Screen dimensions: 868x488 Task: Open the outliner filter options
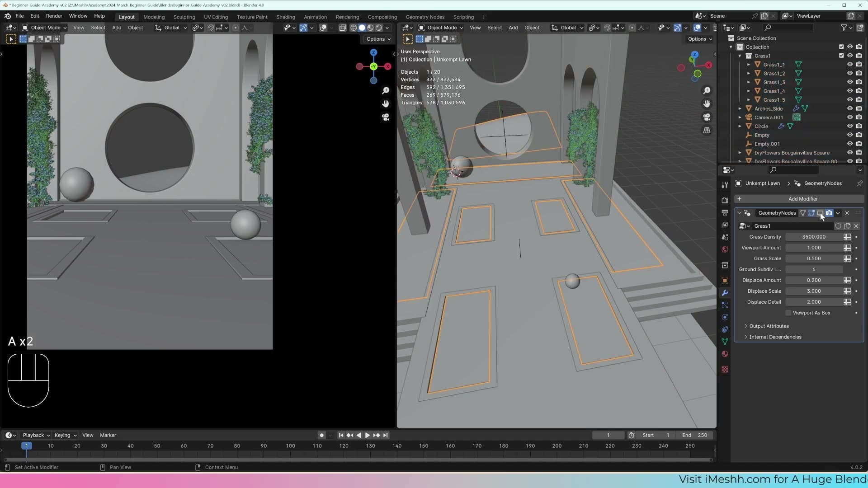[x=846, y=28]
